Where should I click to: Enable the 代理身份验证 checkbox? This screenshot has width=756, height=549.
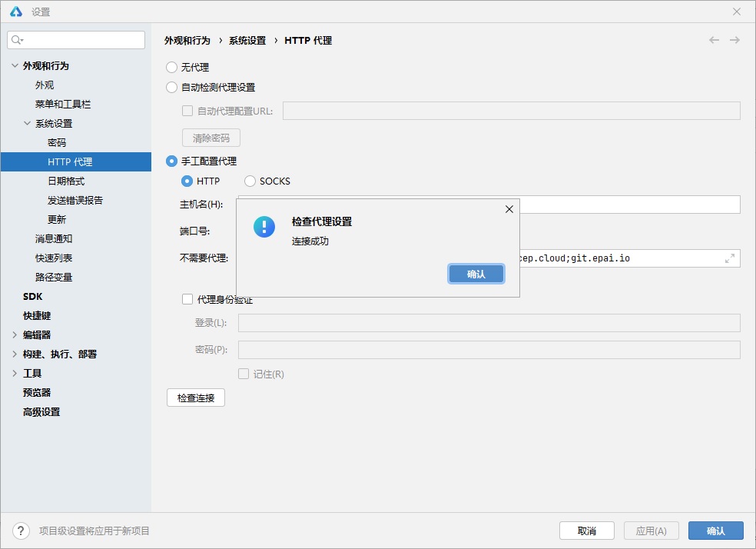pos(186,300)
